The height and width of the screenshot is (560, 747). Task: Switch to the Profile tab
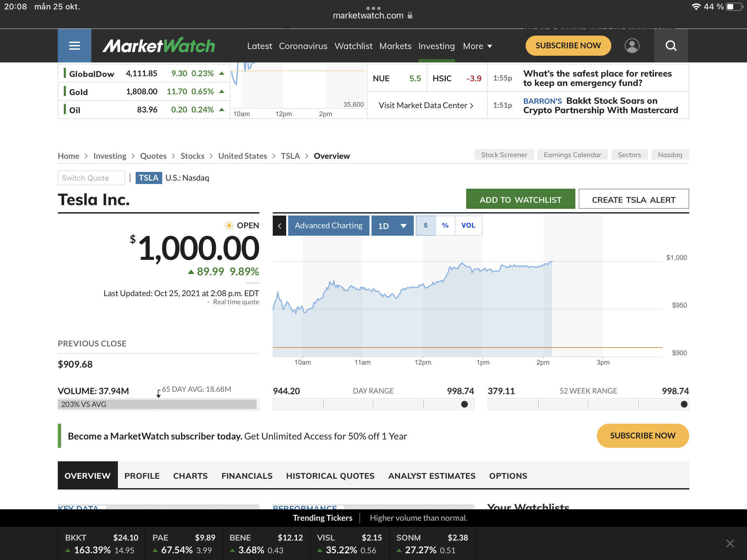142,475
